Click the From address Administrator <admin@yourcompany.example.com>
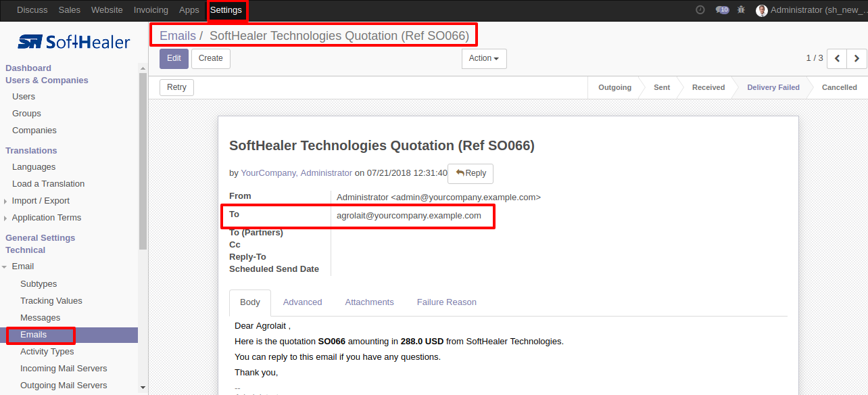The image size is (868, 395). pyautogui.click(x=439, y=197)
